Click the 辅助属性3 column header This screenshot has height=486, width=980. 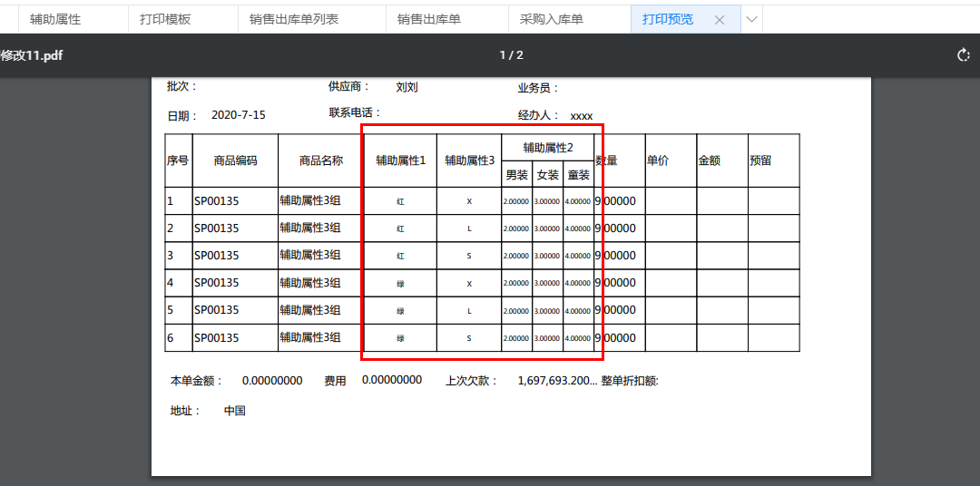tap(469, 160)
